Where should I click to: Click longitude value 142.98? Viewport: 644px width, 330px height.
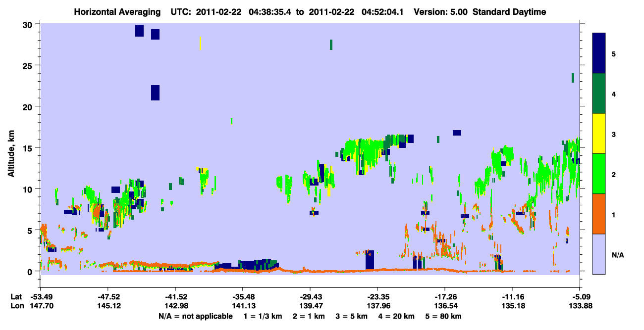pyautogui.click(x=175, y=306)
